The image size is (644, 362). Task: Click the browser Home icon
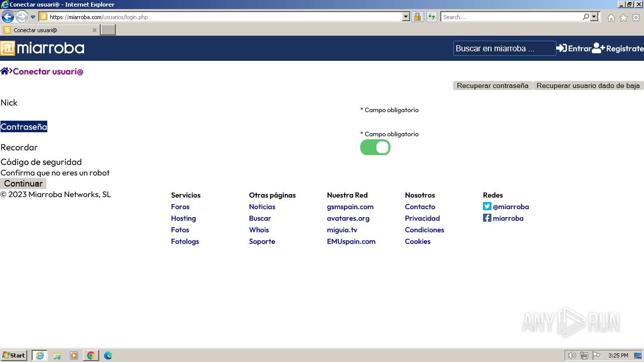pyautogui.click(x=611, y=18)
